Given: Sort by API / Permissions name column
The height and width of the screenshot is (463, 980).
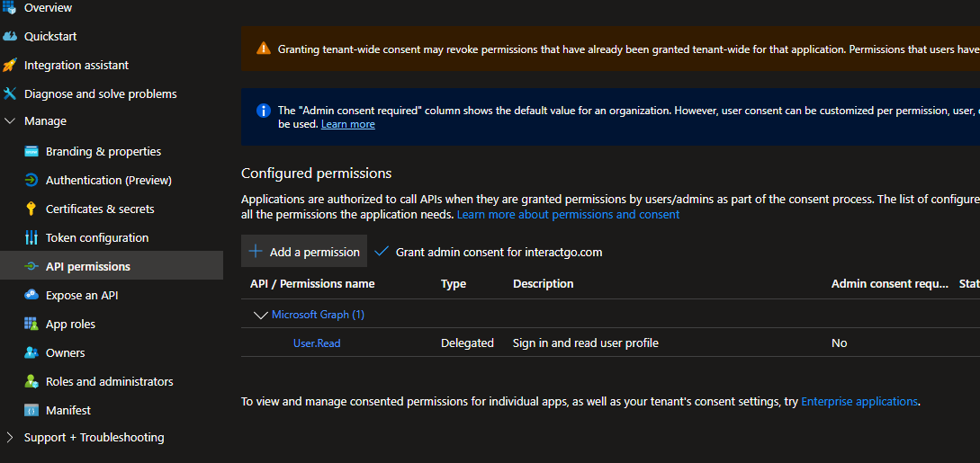Looking at the screenshot, I should 312,284.
